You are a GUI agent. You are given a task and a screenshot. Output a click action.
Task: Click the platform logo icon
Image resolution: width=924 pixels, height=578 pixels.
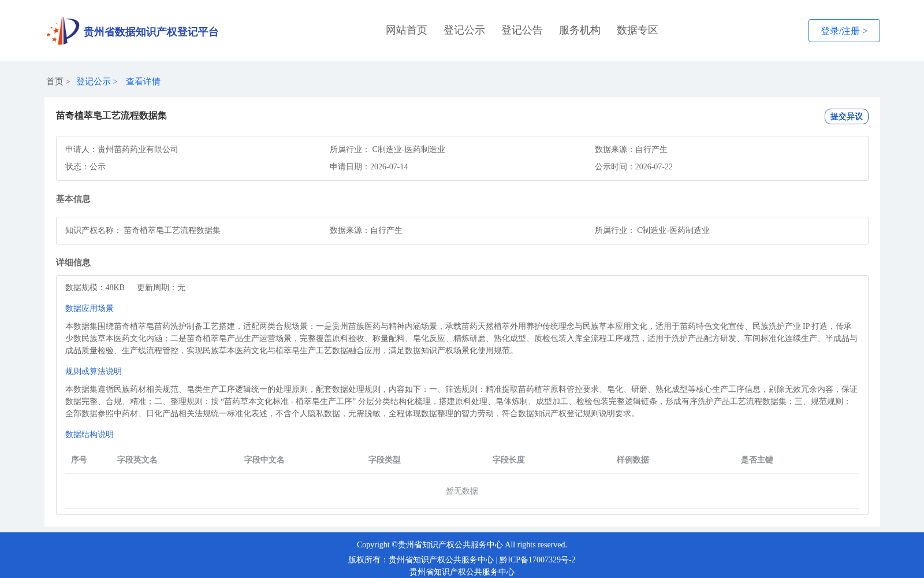point(63,31)
